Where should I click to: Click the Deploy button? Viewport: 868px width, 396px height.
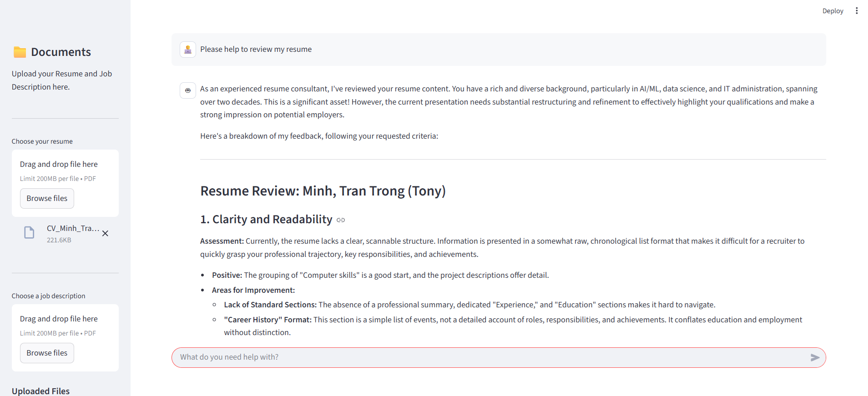833,11
